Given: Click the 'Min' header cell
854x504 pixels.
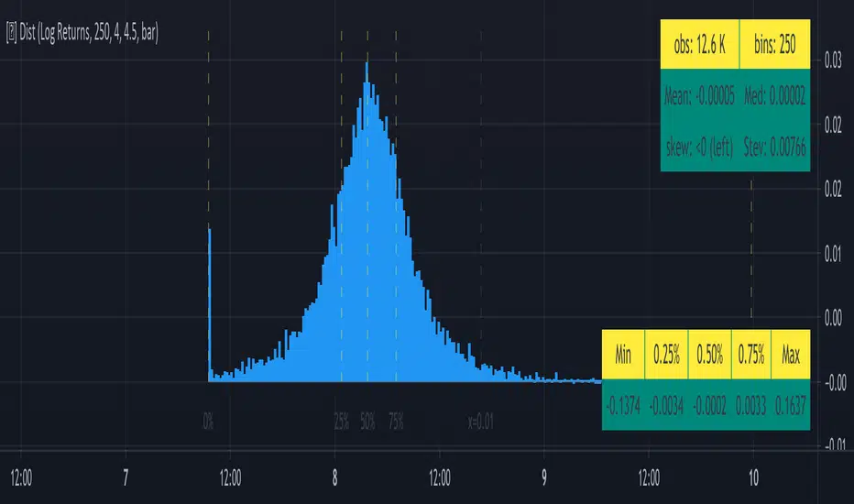Looking at the screenshot, I should (x=623, y=355).
